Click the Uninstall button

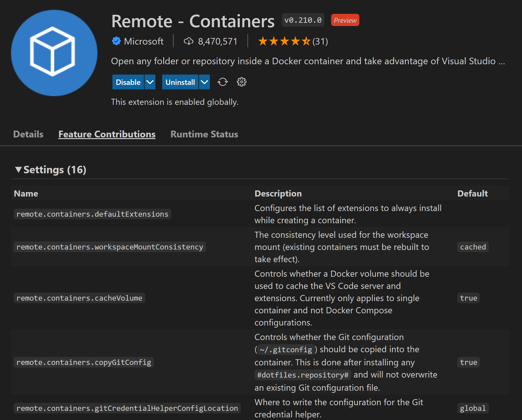(x=180, y=82)
